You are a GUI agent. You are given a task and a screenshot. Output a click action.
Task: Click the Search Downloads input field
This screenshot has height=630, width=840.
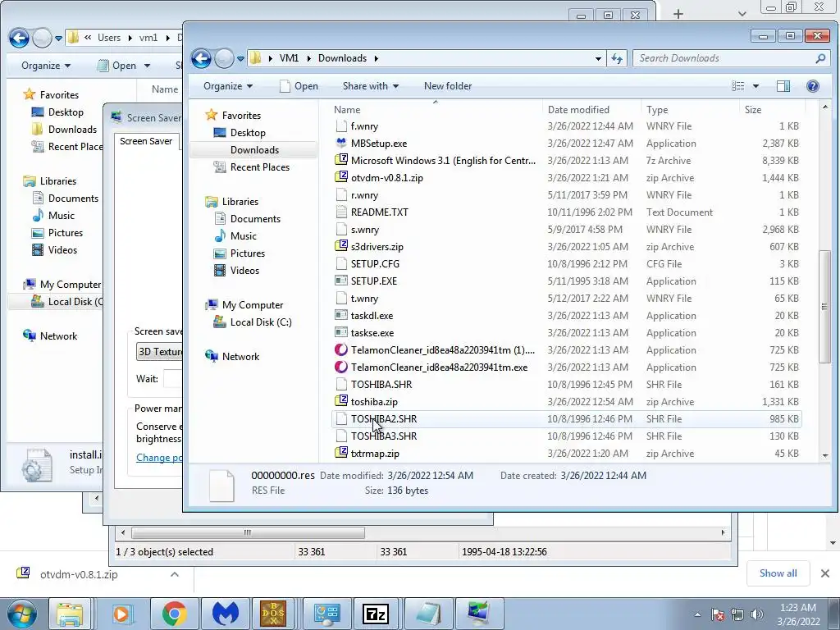coord(724,58)
